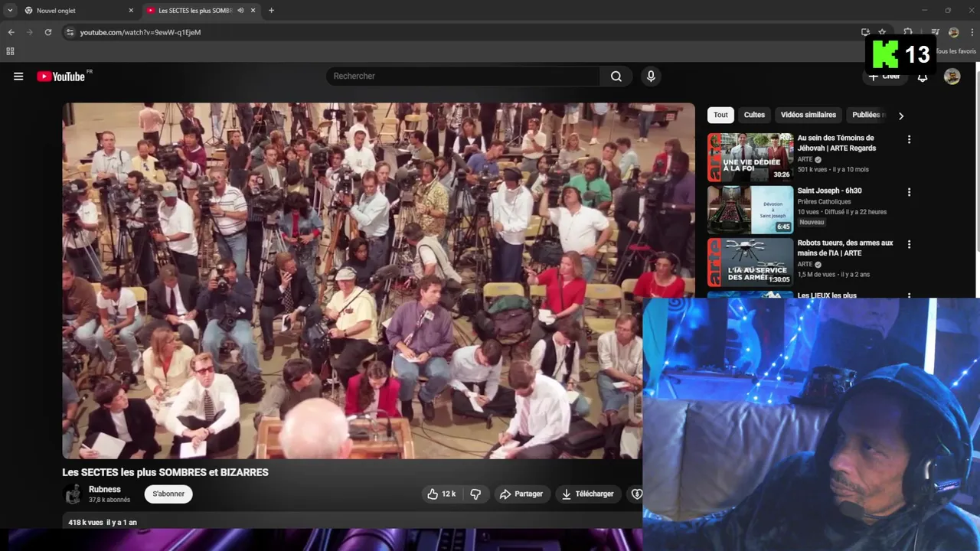Open Chrome media controls icon

pos(935,32)
